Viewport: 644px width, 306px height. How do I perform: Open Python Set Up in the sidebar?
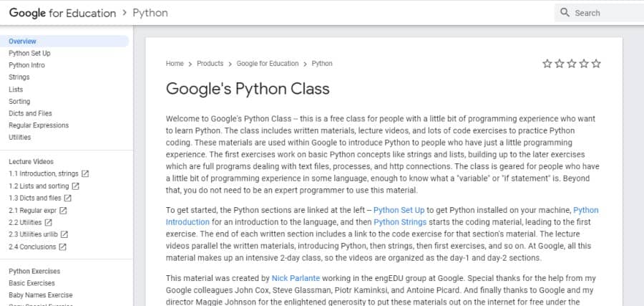point(29,53)
